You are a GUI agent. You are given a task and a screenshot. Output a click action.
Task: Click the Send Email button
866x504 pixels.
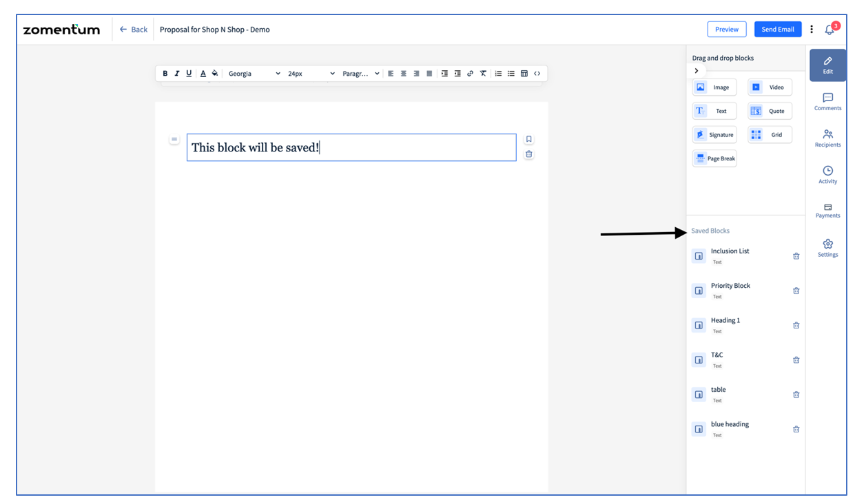778,29
